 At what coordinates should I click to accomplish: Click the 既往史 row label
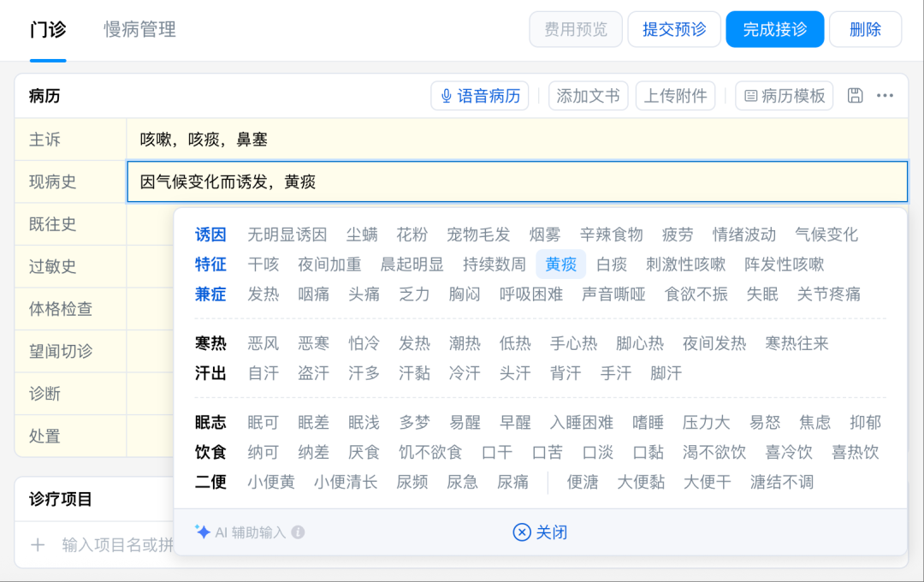52,224
